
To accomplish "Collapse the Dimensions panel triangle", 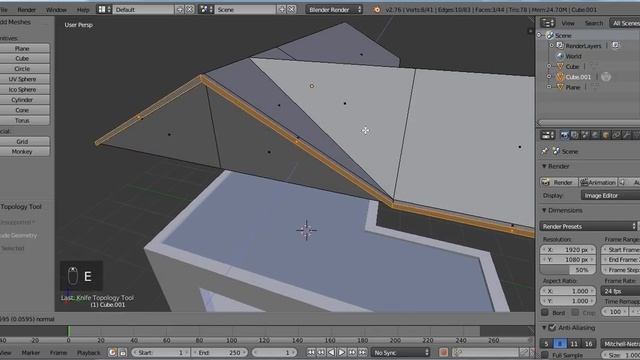I will tap(544, 211).
